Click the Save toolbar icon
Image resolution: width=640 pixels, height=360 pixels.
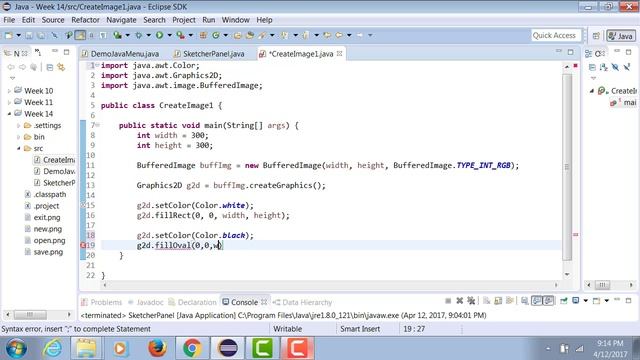(29, 36)
